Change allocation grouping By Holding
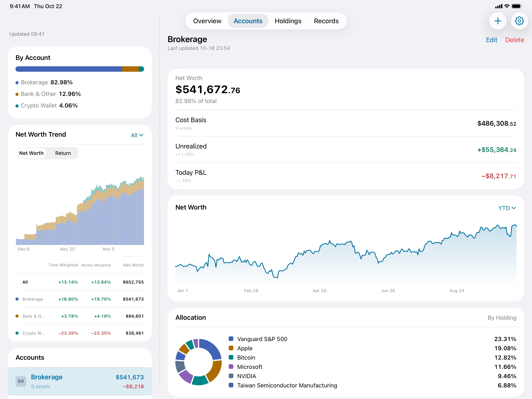 (502, 318)
